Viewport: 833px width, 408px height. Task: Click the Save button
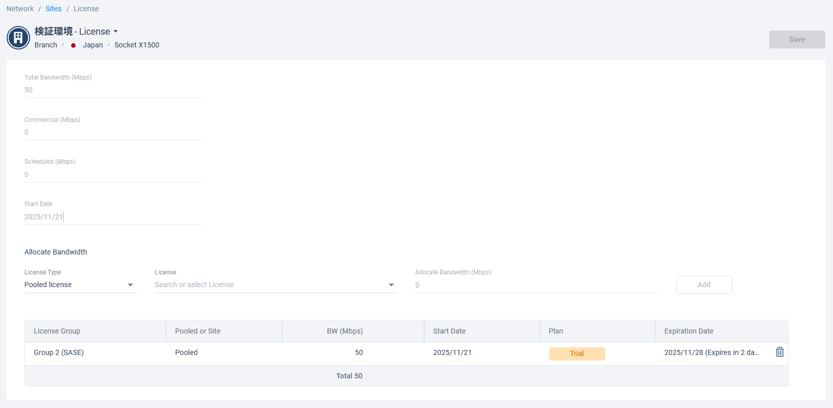click(x=796, y=39)
